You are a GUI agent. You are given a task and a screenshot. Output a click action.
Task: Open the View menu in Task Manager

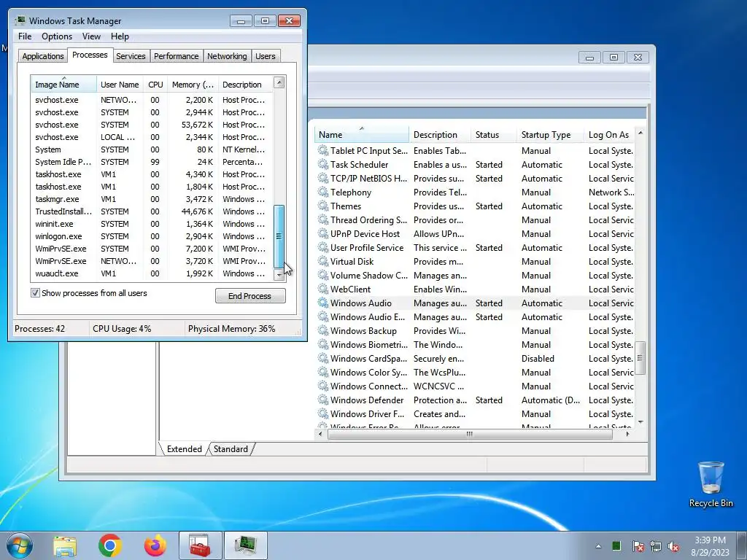click(91, 36)
